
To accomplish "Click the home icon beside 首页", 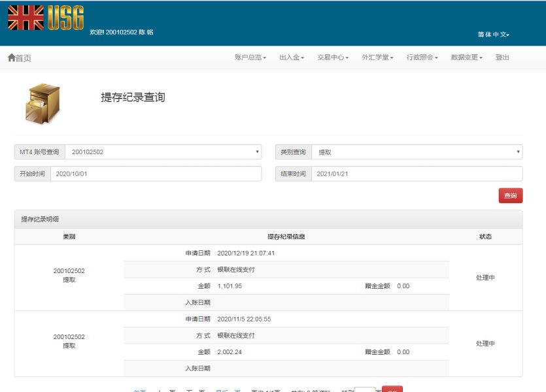I will click(11, 57).
